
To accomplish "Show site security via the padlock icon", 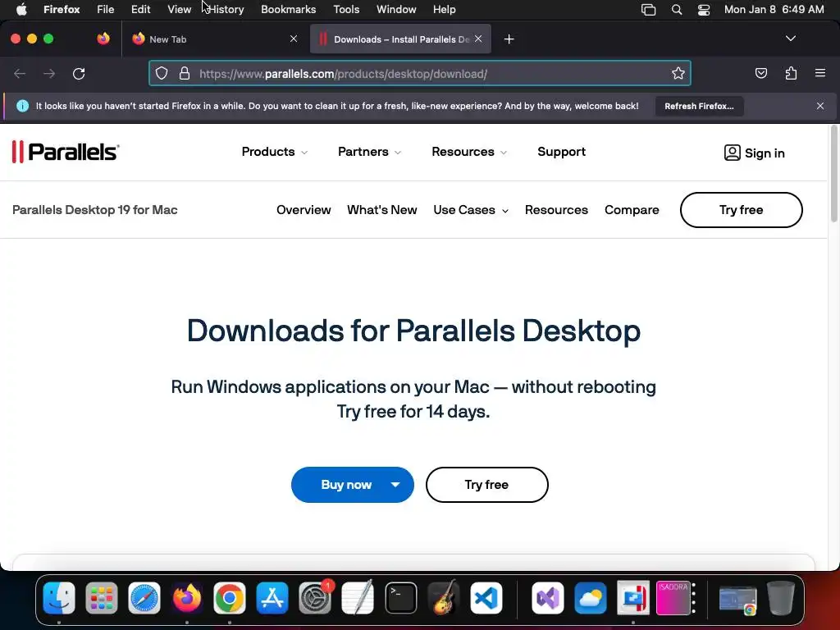I will 185,73.
